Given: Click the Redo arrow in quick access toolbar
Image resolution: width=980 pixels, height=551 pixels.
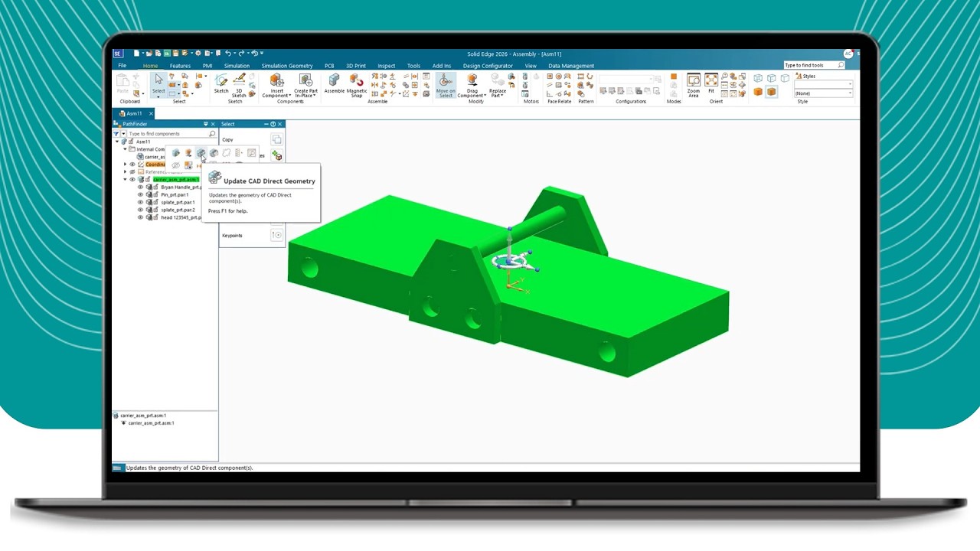Looking at the screenshot, I should [241, 53].
